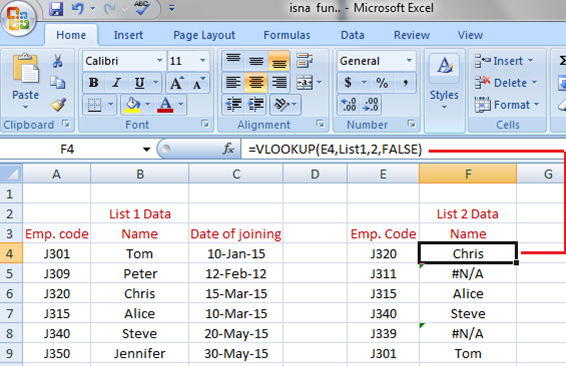Open Font Color palette dropdown arrow
The height and width of the screenshot is (366, 566).
coord(181,105)
